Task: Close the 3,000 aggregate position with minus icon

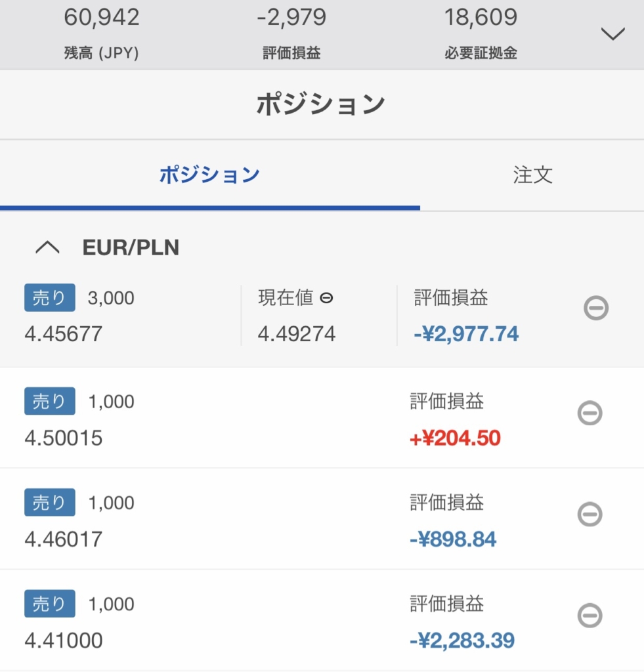Action: [x=596, y=308]
